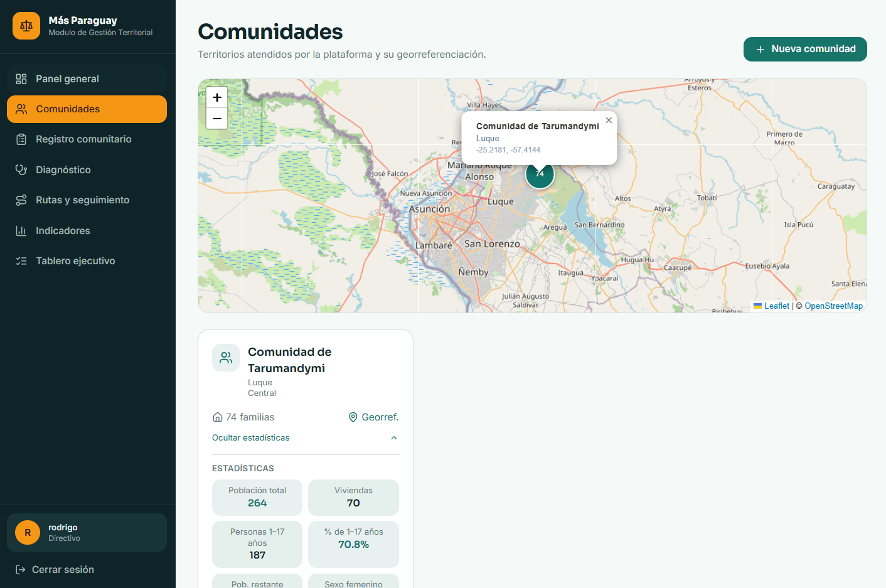This screenshot has height=588, width=886.
Task: Zoom in on the map
Action: coord(217,97)
